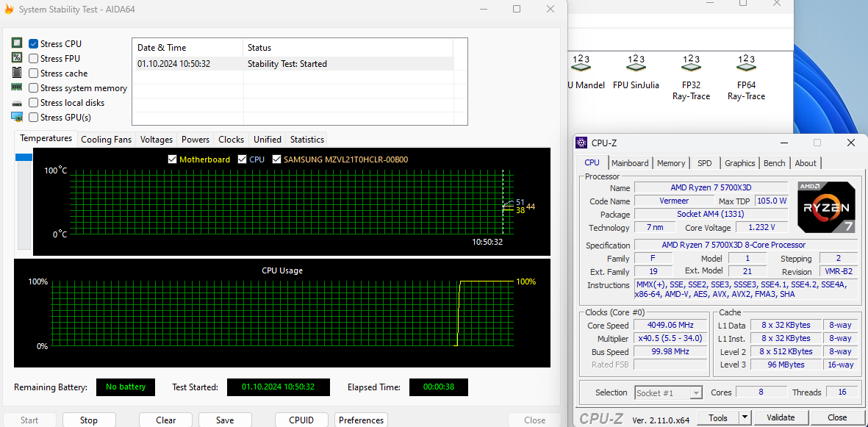This screenshot has width=868, height=427.
Task: Open the Memory tab in CPU-Z
Action: [671, 163]
